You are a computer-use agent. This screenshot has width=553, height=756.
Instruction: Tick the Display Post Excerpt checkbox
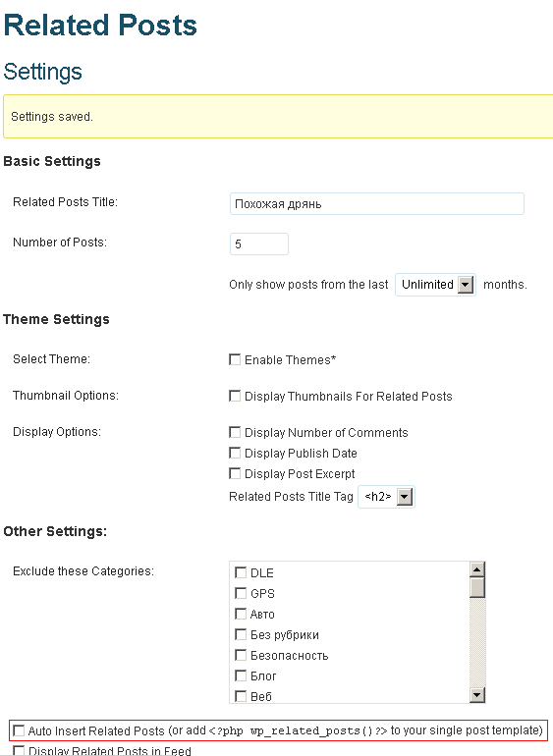[x=235, y=473]
